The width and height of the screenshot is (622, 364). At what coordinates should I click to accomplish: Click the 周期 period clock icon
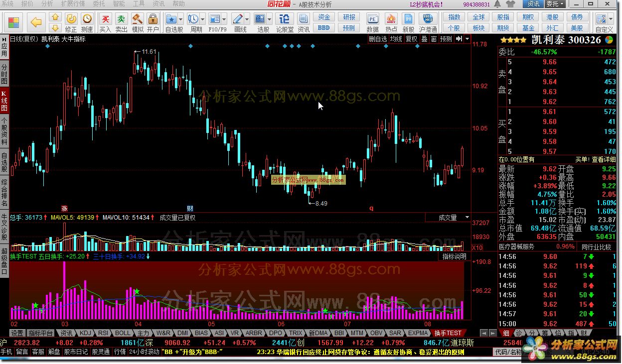[193, 19]
